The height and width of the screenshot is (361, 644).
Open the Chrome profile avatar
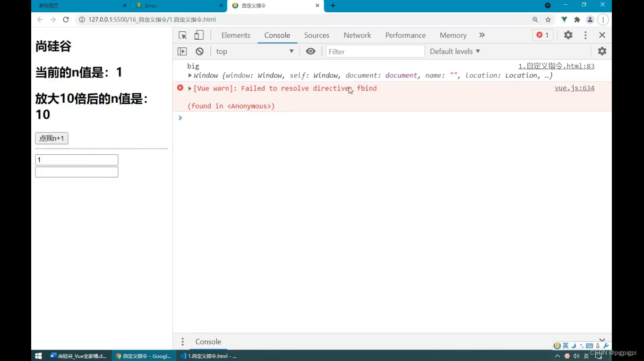[590, 19]
